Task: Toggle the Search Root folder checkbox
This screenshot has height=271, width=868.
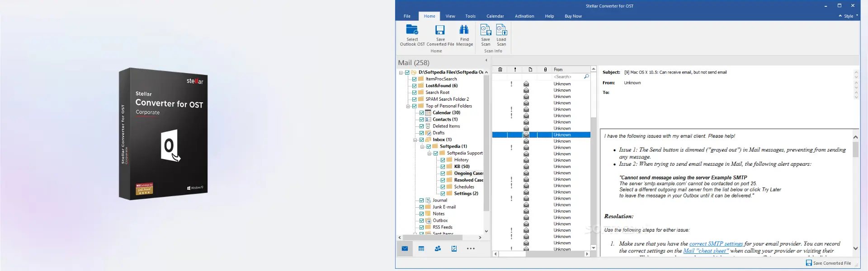Action: (x=414, y=93)
